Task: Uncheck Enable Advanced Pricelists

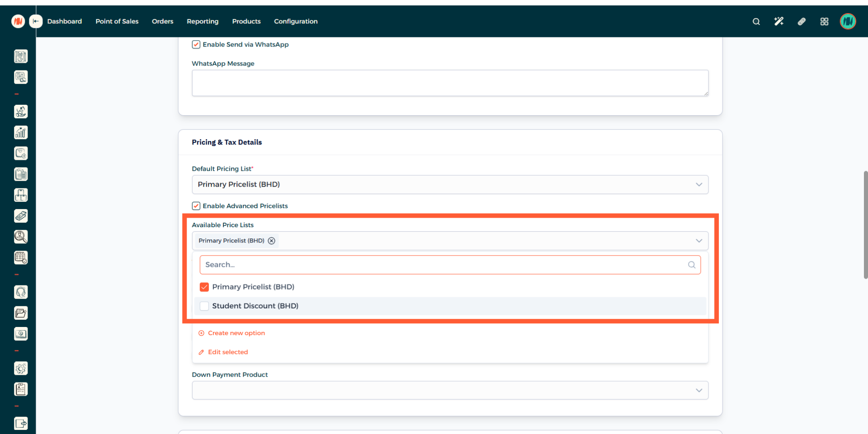Action: coord(196,206)
